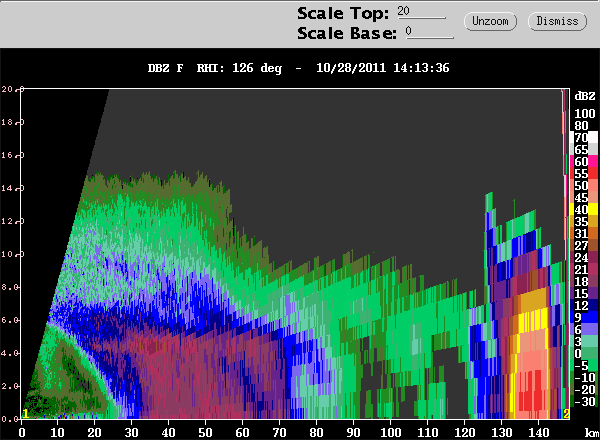
Task: Click the Unzoom button
Action: pyautogui.click(x=490, y=21)
